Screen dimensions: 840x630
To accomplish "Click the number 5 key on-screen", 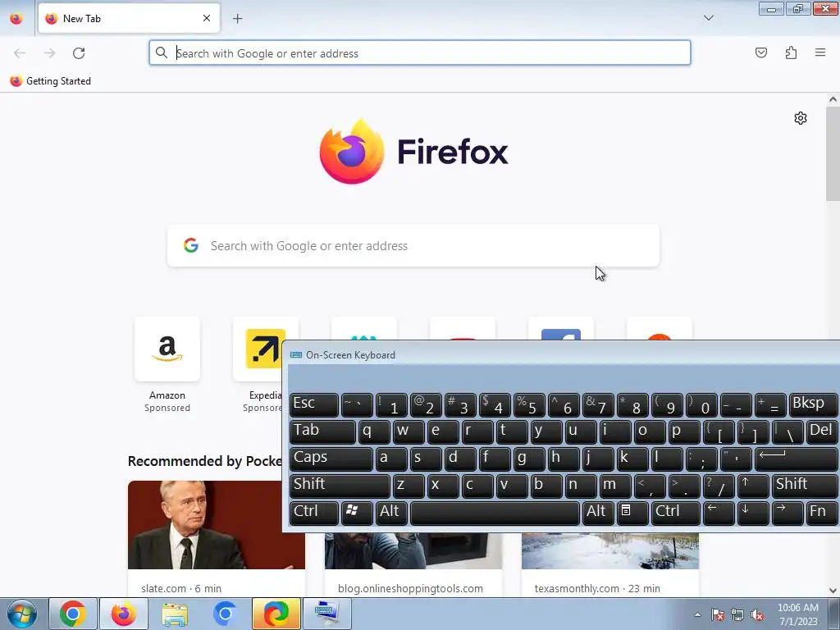I will (x=529, y=404).
